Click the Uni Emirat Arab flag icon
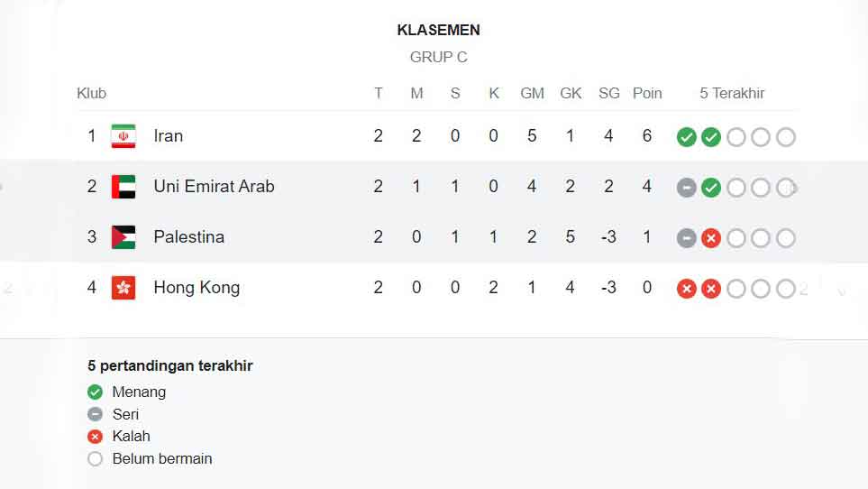The image size is (868, 489). click(123, 187)
